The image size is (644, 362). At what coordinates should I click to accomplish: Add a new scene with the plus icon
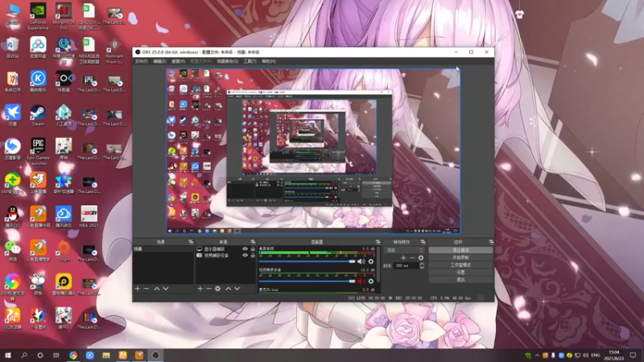click(138, 289)
